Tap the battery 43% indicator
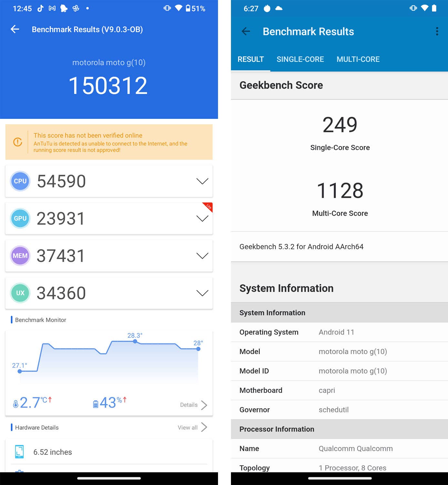This screenshot has width=448, height=485. [x=110, y=402]
